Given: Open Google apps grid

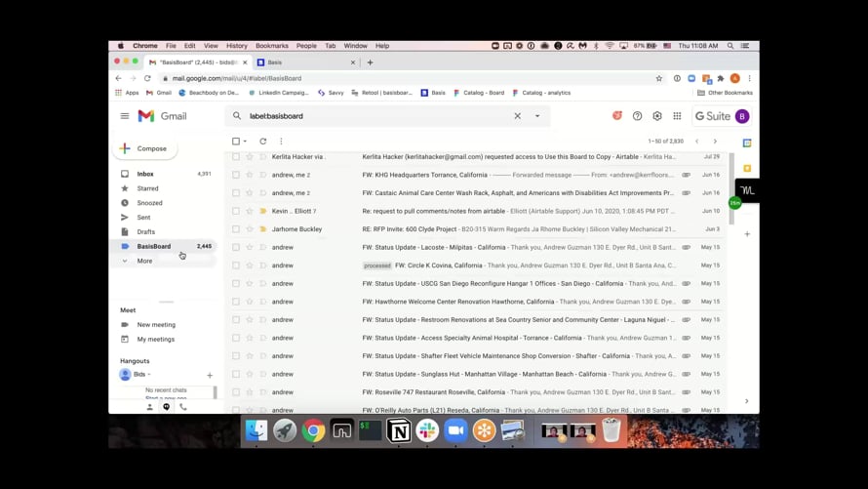Looking at the screenshot, I should 677,116.
